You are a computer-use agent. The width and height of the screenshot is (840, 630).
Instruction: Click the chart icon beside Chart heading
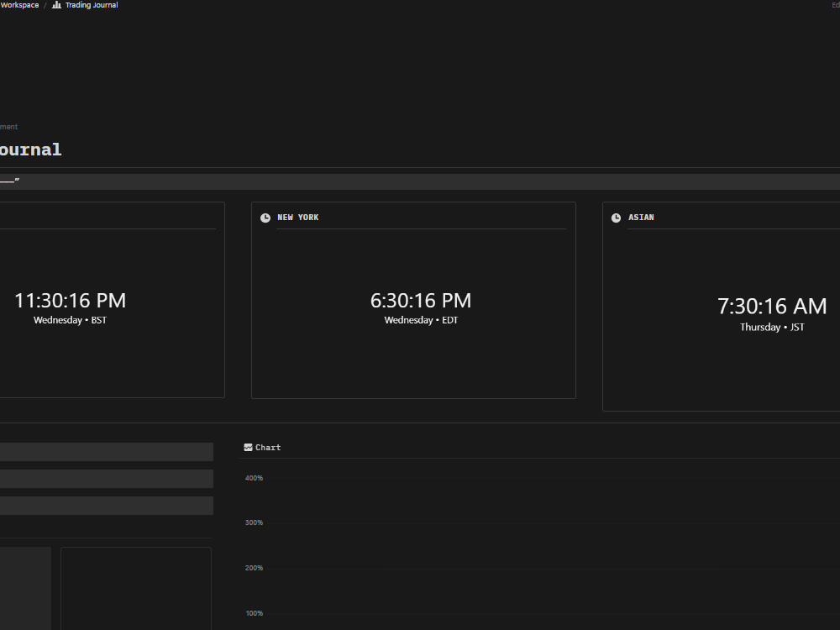pyautogui.click(x=248, y=448)
